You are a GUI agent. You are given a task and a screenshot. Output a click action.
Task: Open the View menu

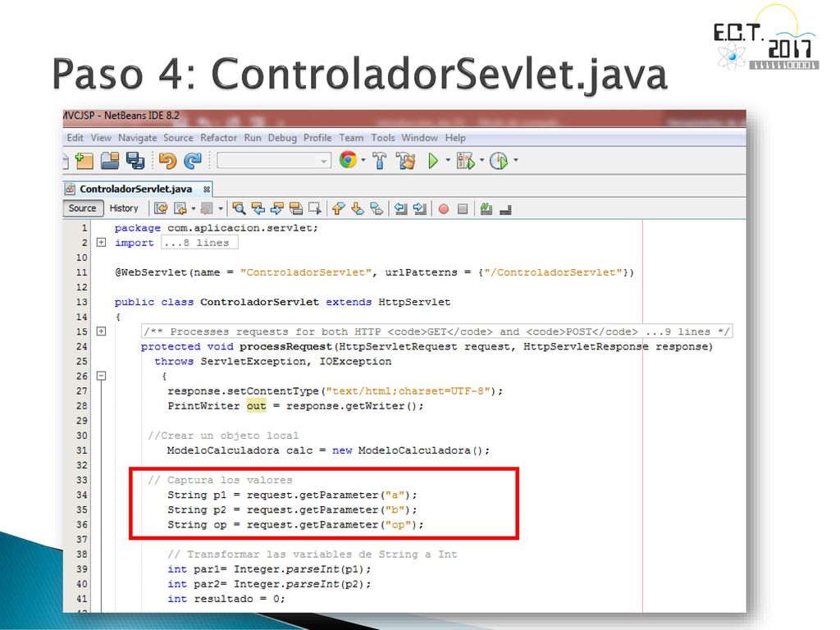pos(101,138)
